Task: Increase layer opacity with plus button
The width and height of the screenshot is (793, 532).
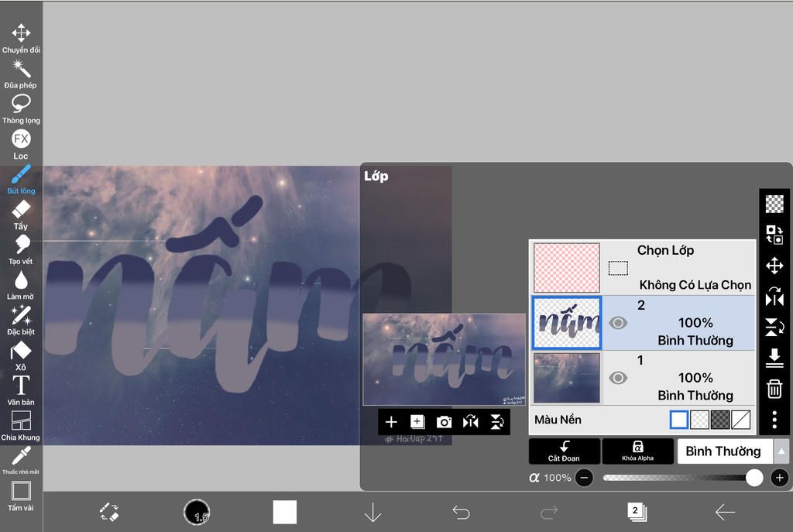Action: [779, 477]
